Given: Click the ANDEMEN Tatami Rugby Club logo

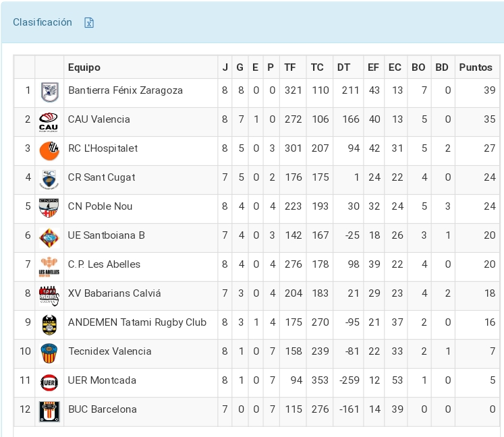Looking at the screenshot, I should point(49,324).
